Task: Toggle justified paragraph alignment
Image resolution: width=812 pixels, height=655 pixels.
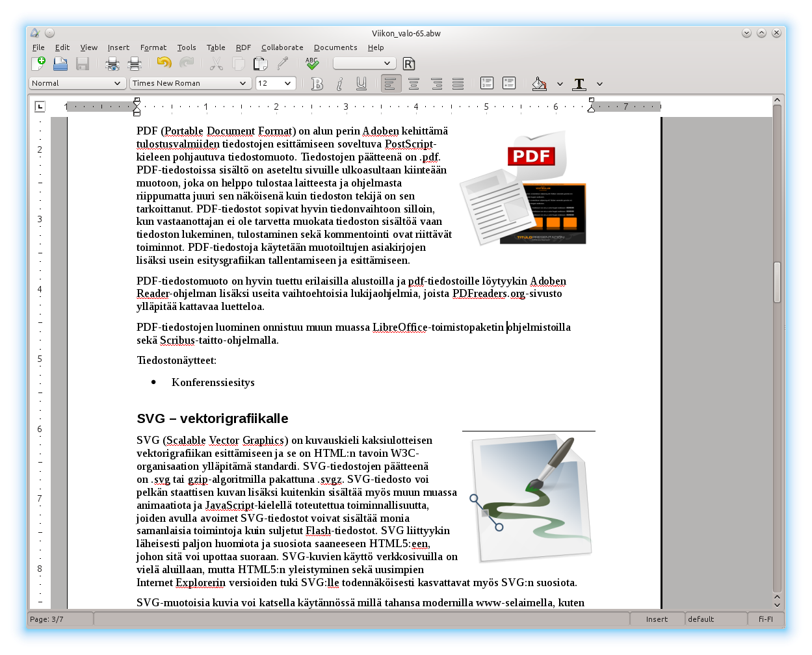Action: (458, 83)
